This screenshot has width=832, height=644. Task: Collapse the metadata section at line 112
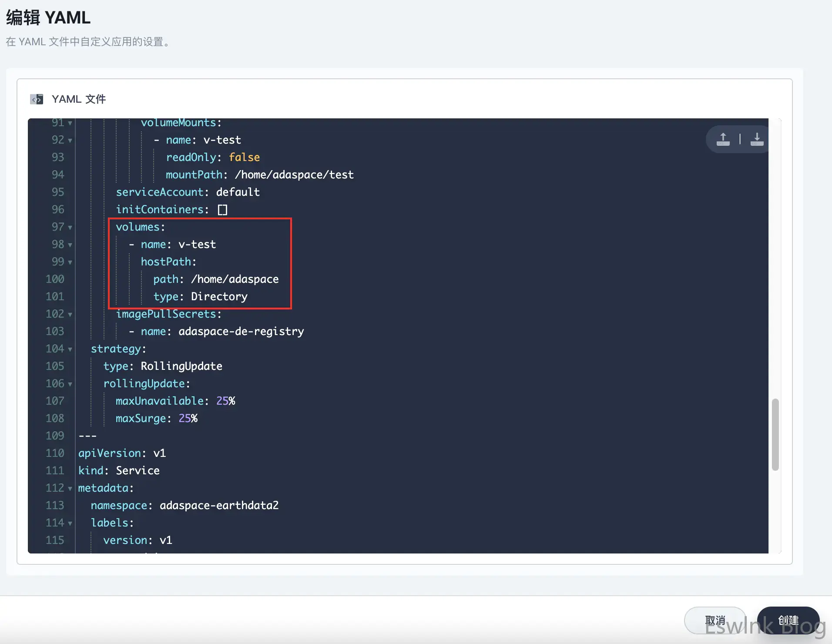pos(70,488)
